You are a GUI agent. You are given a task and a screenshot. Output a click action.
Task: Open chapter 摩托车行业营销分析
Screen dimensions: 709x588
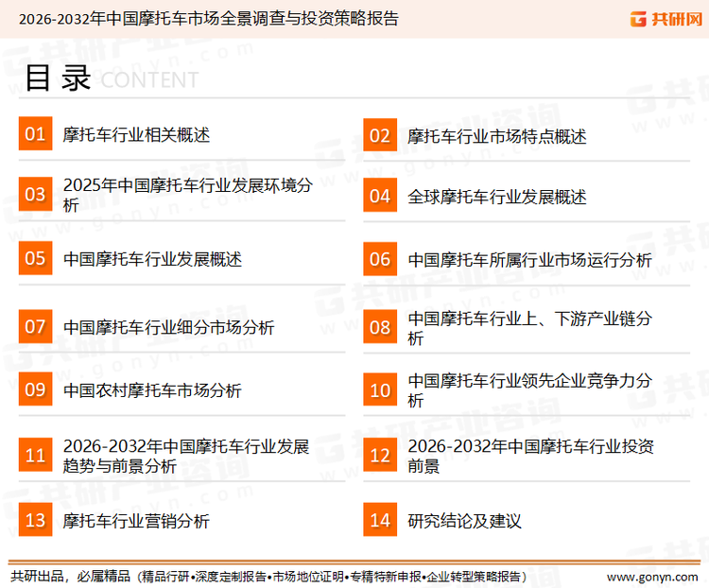click(136, 521)
